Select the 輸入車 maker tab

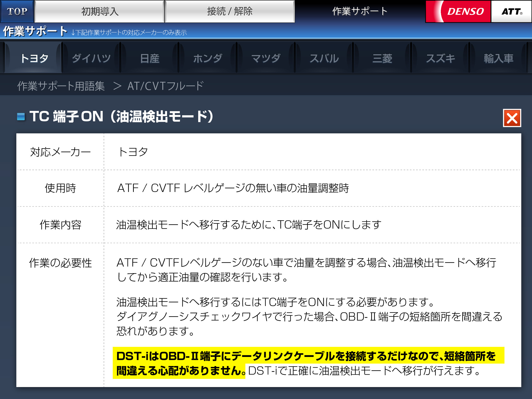498,58
